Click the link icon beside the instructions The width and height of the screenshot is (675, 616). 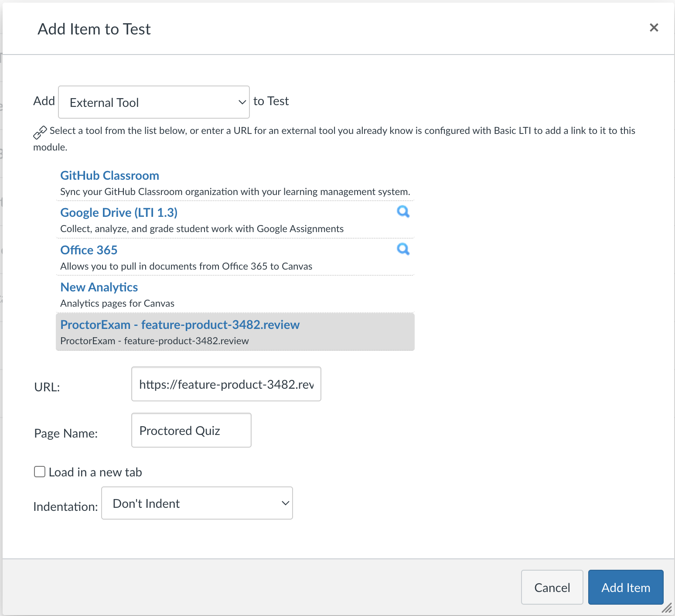[40, 132]
